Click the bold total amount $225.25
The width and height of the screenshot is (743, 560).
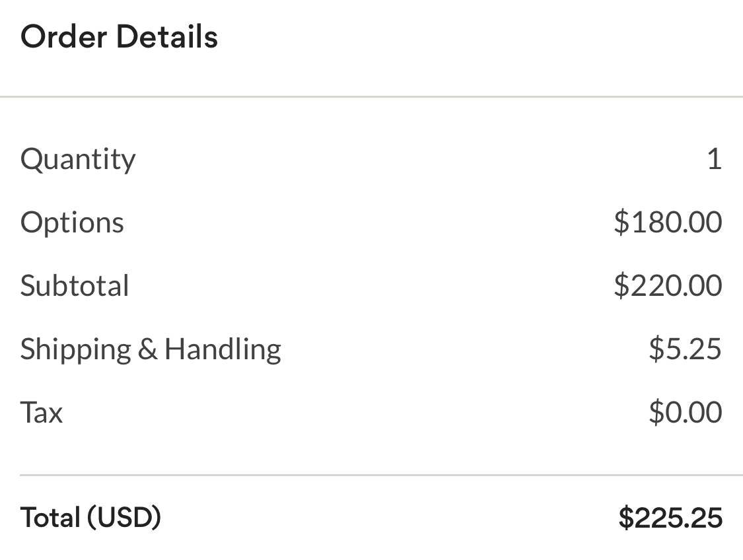[670, 518]
